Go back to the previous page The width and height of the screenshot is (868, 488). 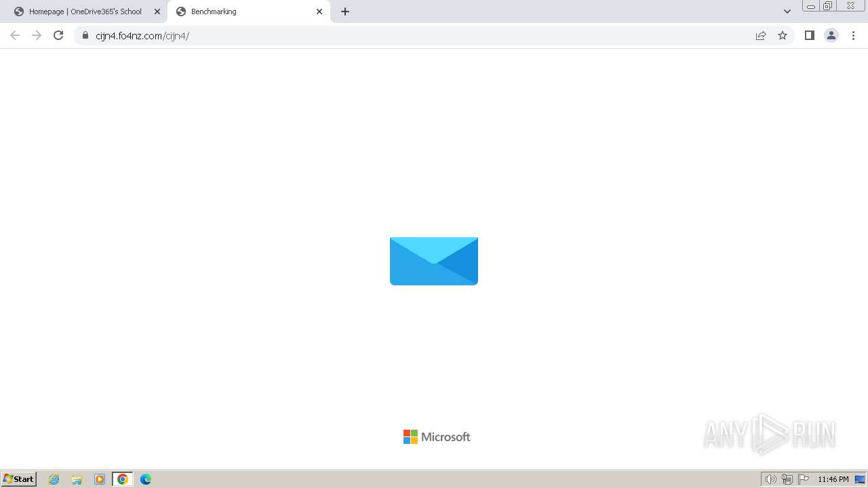coord(15,35)
